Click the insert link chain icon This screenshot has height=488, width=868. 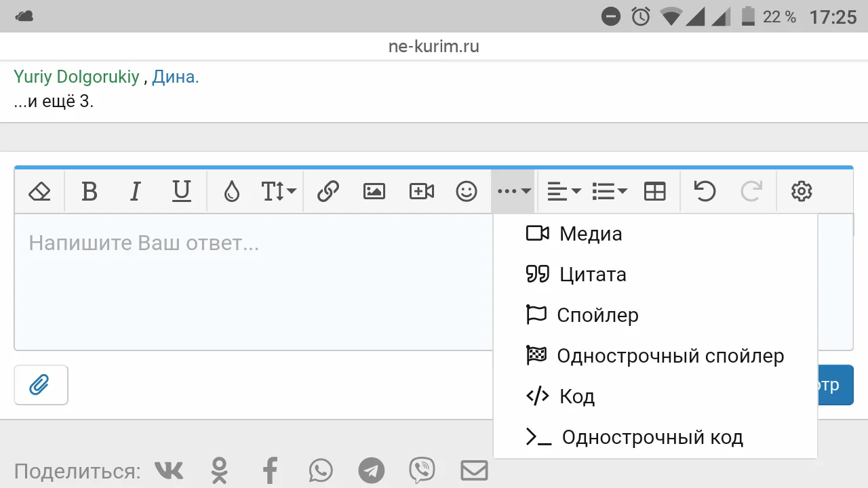coord(328,192)
